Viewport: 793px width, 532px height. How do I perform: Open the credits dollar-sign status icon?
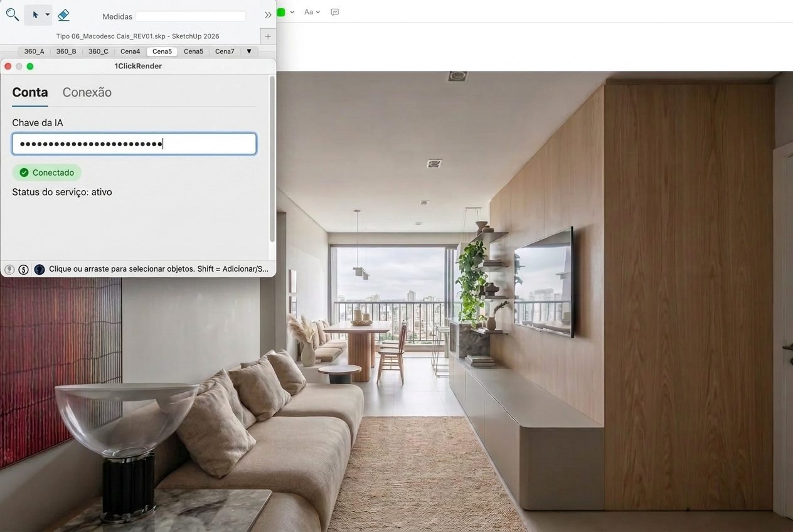point(24,269)
